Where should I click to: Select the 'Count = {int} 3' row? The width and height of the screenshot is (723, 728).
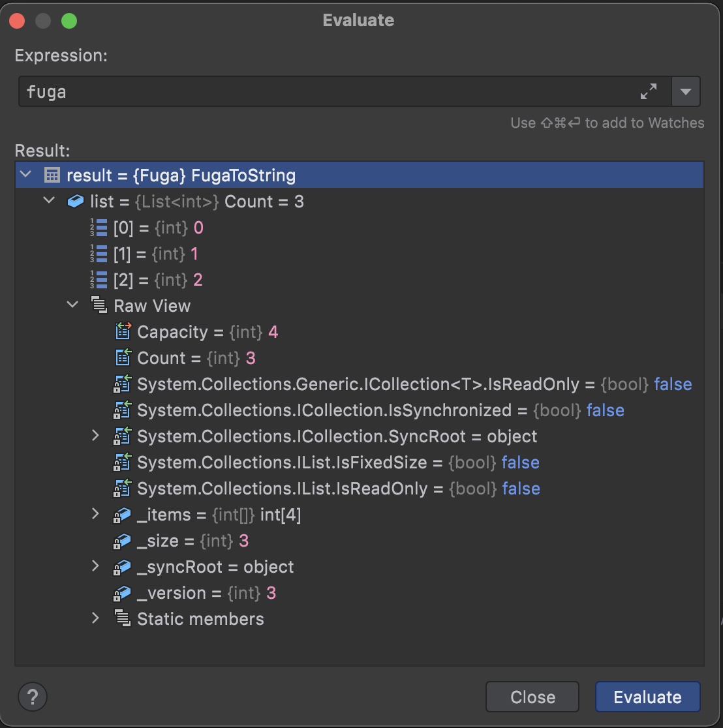[360, 357]
